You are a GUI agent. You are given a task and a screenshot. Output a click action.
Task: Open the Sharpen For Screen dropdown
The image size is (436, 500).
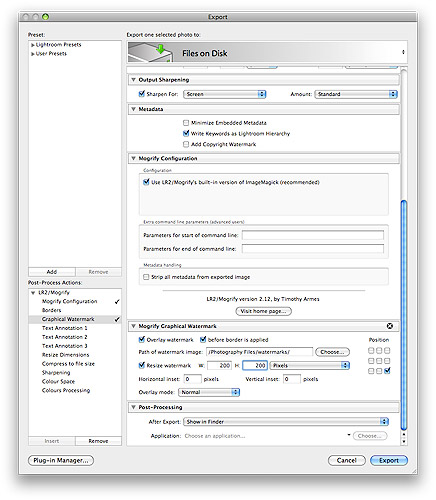pyautogui.click(x=225, y=94)
